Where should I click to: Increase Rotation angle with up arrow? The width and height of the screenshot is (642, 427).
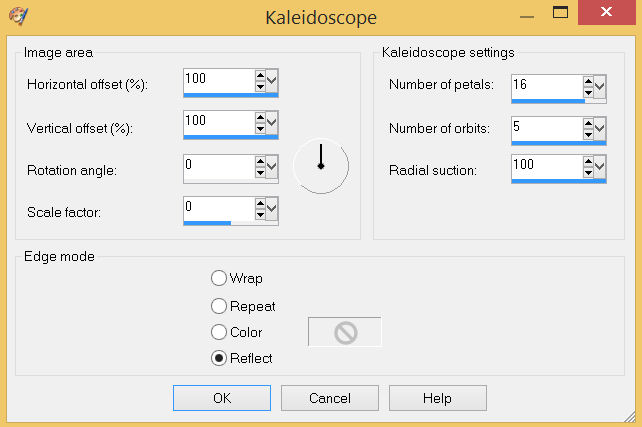(x=260, y=161)
